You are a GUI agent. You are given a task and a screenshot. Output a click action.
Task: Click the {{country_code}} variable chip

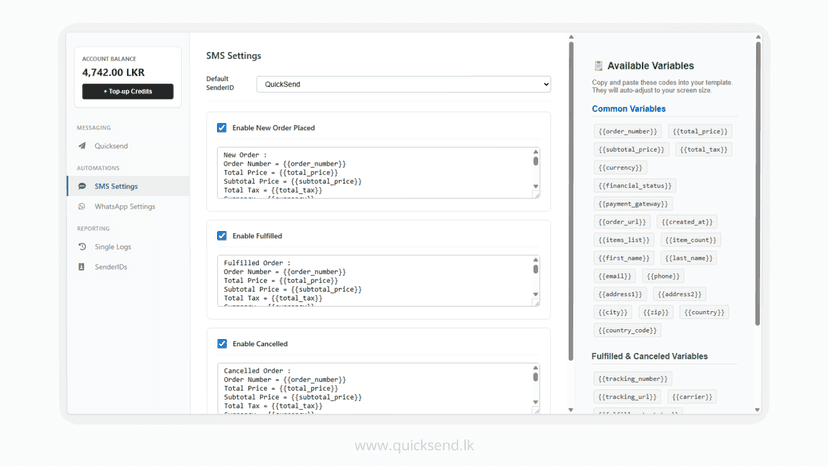628,330
